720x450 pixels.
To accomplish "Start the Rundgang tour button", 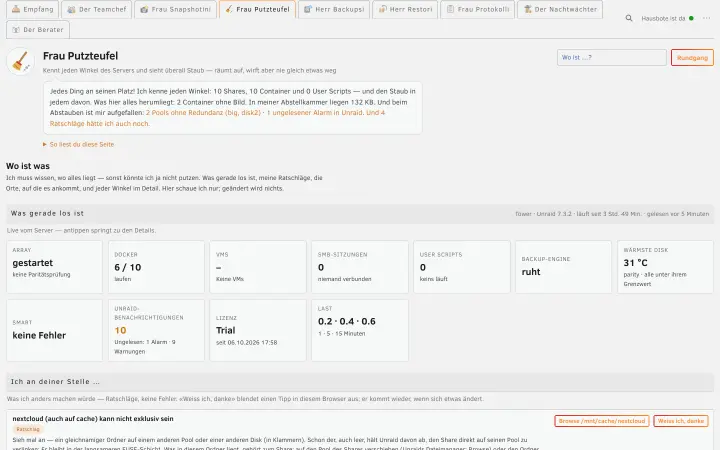I will [692, 57].
